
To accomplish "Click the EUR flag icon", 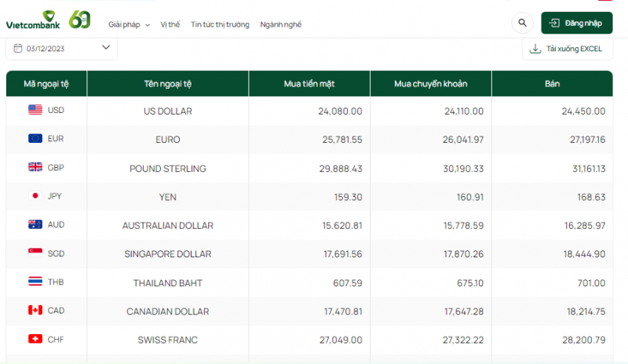I will click(35, 139).
